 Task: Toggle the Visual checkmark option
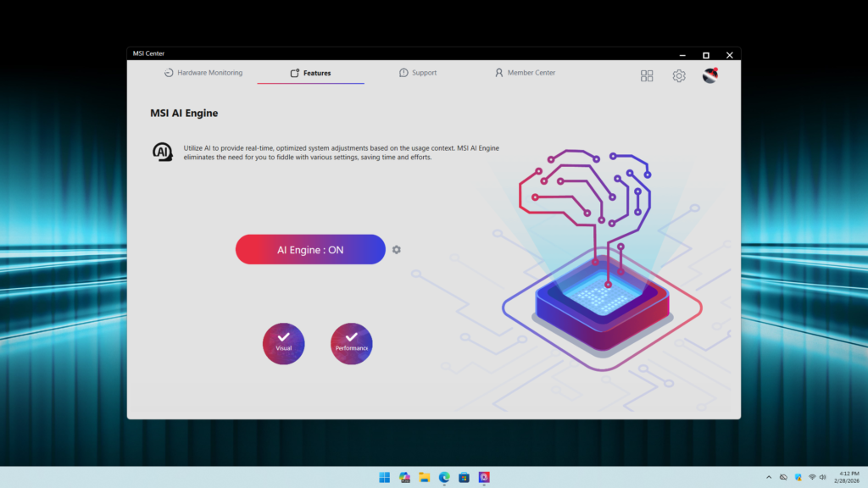pyautogui.click(x=283, y=343)
